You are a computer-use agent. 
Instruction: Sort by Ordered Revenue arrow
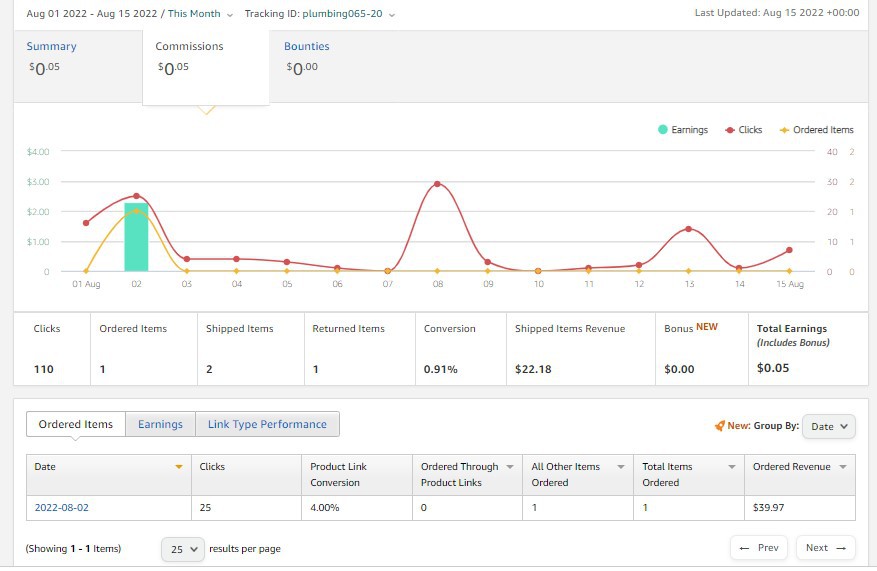point(843,467)
